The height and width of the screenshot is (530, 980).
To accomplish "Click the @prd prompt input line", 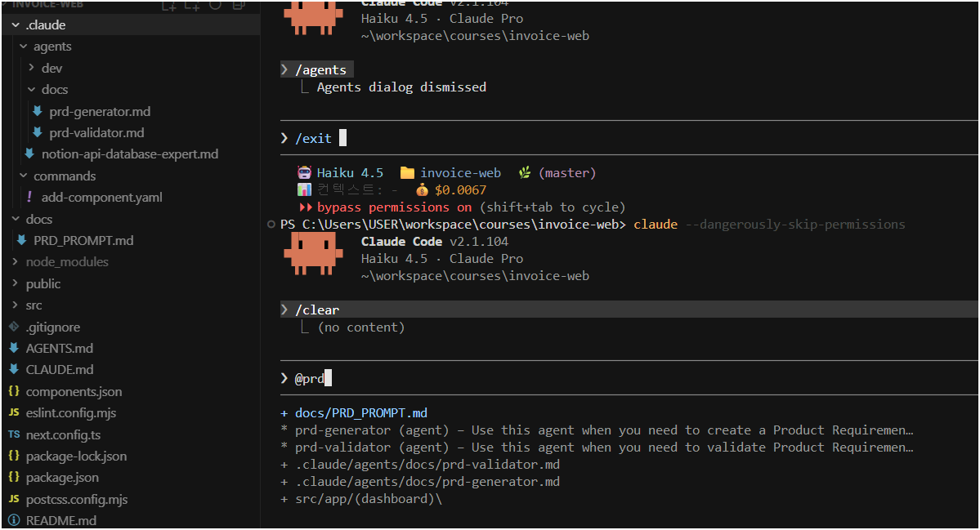I will pos(629,377).
